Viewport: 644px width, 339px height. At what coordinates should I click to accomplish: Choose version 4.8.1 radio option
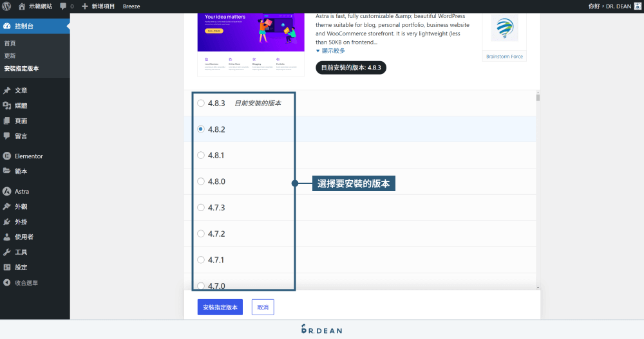click(x=201, y=155)
